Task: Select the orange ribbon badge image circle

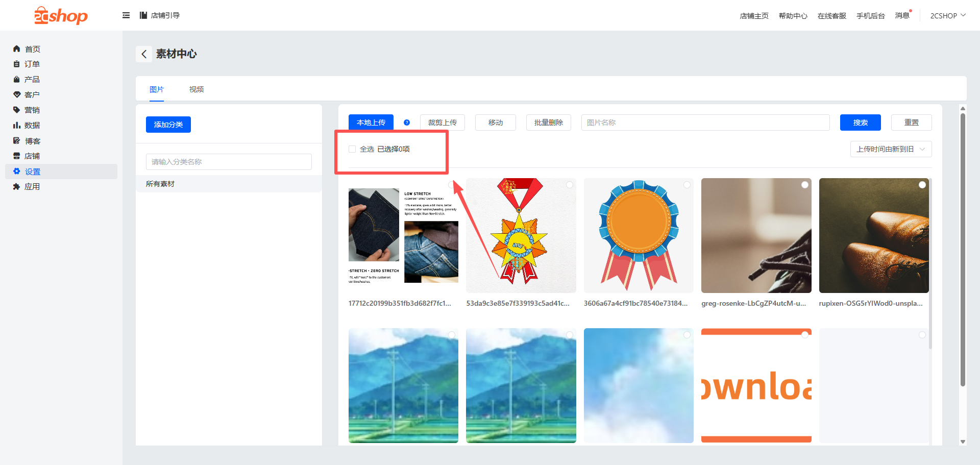Action: coord(687,185)
